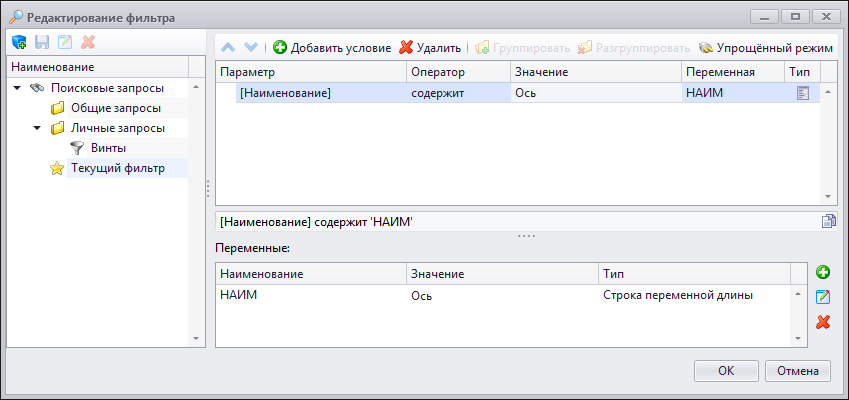Click Добавить условие toolbar button
Image resolution: width=849 pixels, height=400 pixels.
click(x=332, y=48)
